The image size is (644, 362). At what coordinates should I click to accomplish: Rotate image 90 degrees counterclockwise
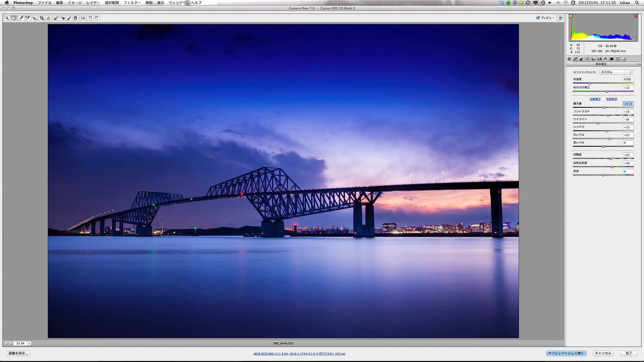90,18
